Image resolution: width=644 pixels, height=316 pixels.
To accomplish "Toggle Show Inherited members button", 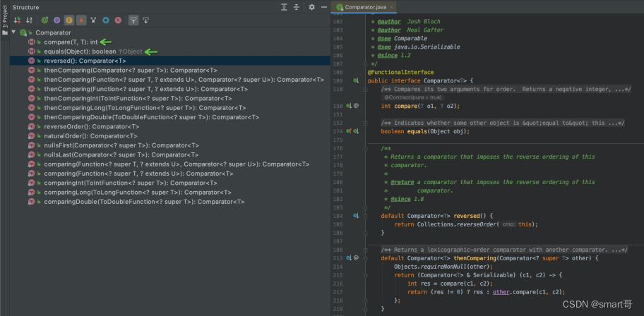I will coord(44,20).
